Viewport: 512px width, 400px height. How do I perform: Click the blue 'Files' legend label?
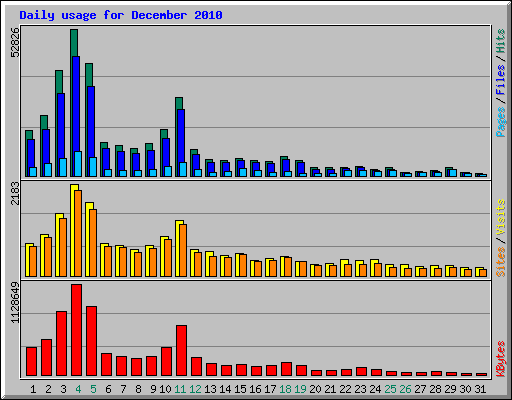coord(500,80)
